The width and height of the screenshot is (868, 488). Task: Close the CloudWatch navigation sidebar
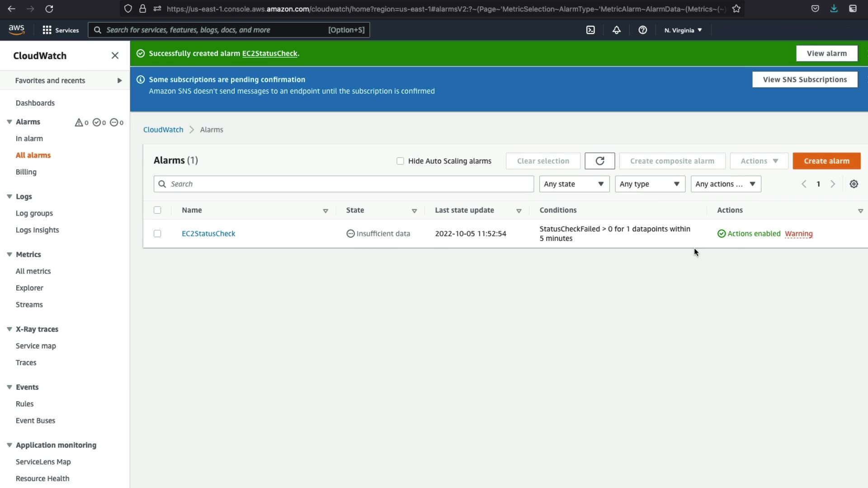115,56
